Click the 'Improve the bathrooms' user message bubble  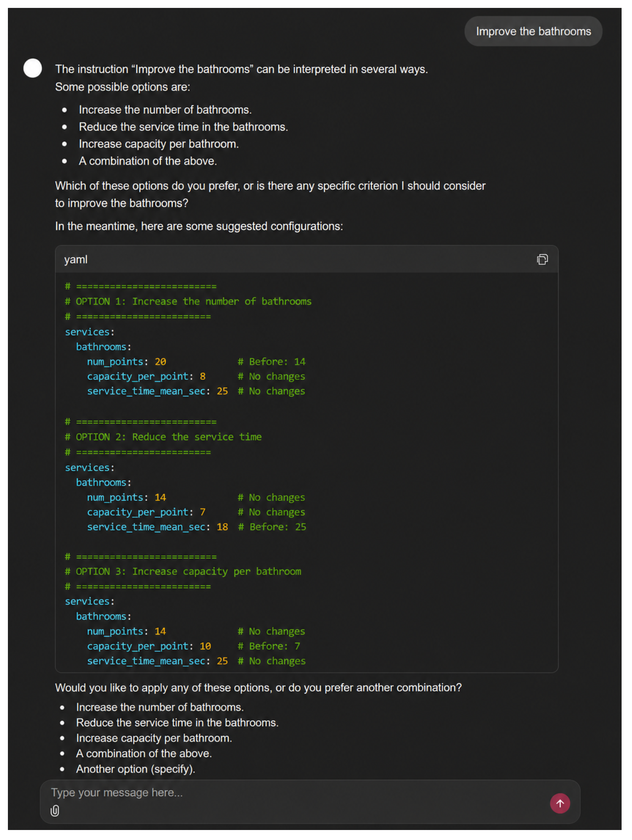click(x=533, y=31)
